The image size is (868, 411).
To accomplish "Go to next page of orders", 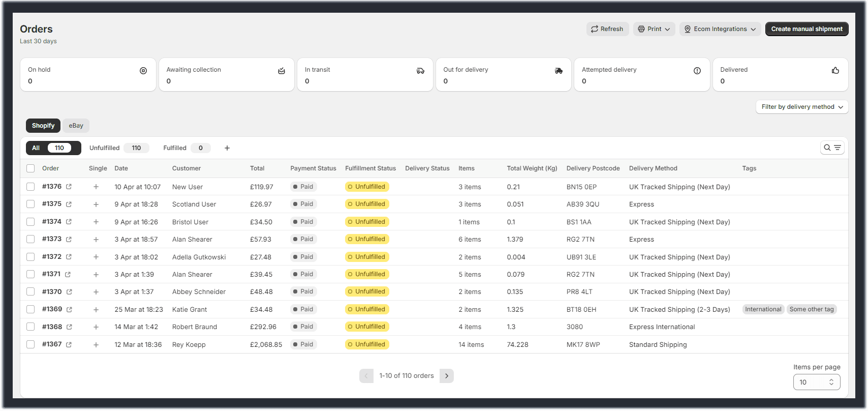I will [446, 376].
